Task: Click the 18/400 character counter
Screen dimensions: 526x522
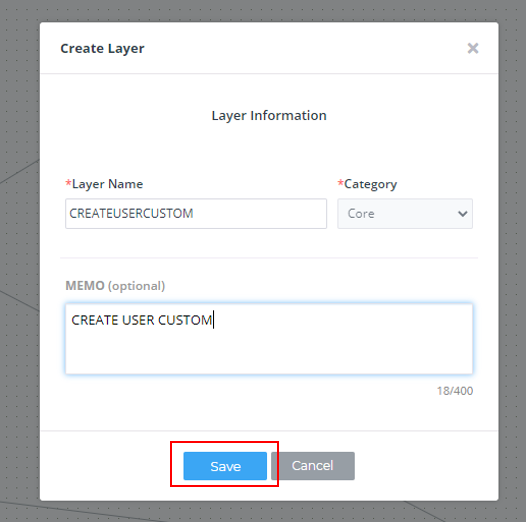Action: (x=455, y=391)
